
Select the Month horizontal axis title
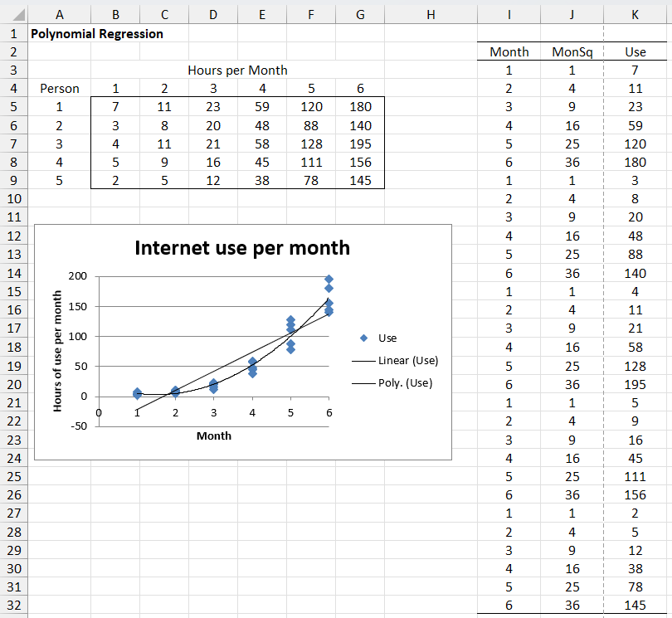point(214,436)
